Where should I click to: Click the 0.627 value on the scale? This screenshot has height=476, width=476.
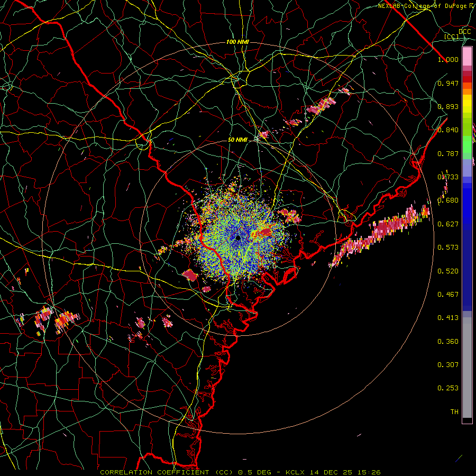click(448, 224)
